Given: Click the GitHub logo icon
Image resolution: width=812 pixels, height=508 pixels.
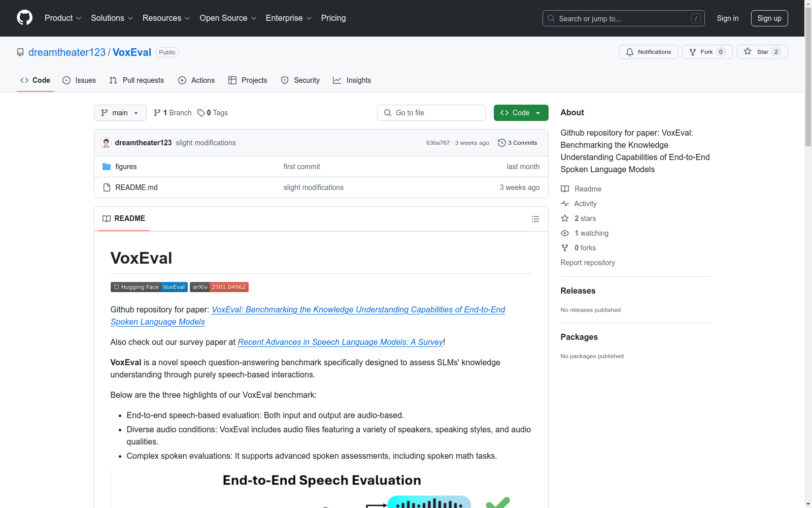Looking at the screenshot, I should coord(24,18).
